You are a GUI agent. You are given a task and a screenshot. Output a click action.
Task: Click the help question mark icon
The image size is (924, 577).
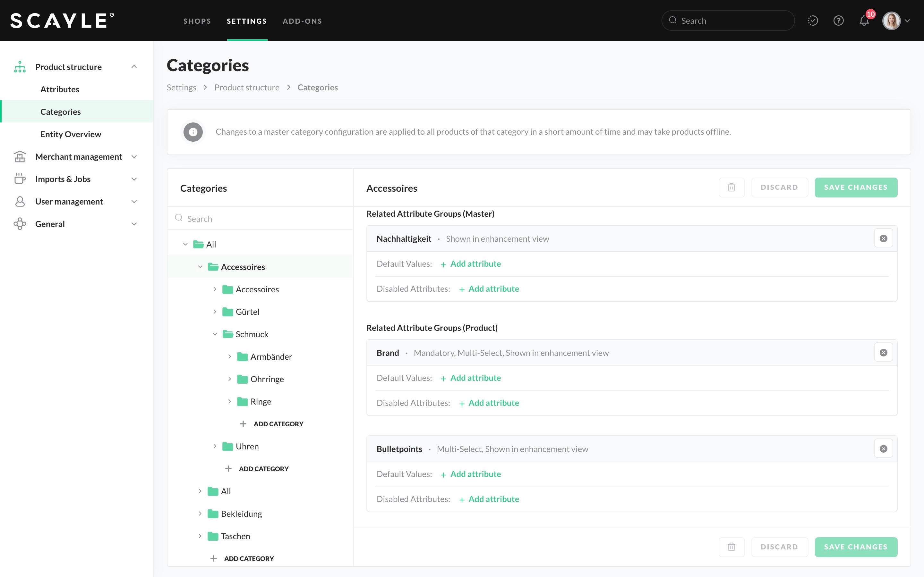coord(838,21)
